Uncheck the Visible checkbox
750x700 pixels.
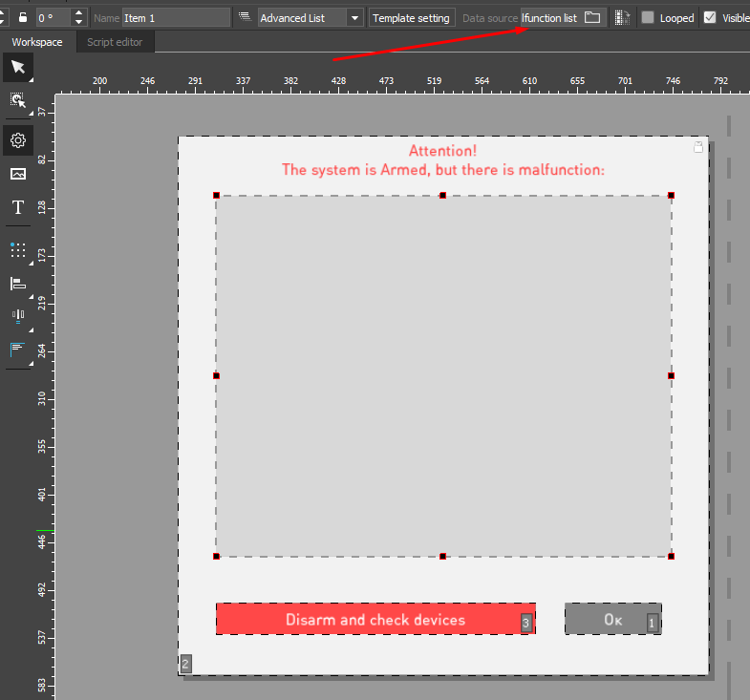pos(709,17)
